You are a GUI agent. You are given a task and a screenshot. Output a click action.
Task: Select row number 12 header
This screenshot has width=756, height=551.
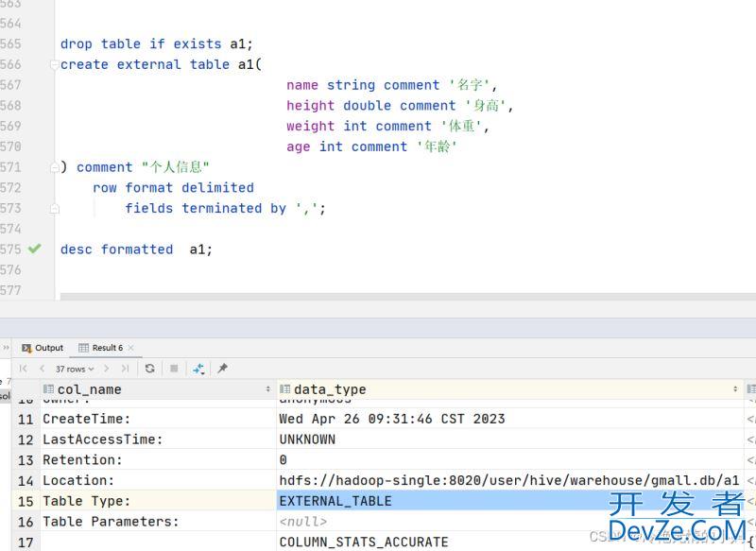click(x=26, y=439)
